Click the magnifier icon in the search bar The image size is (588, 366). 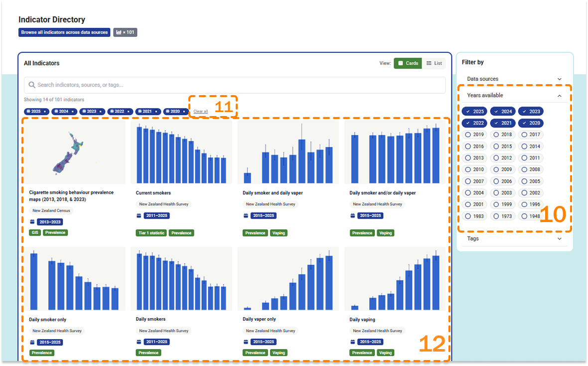32,85
